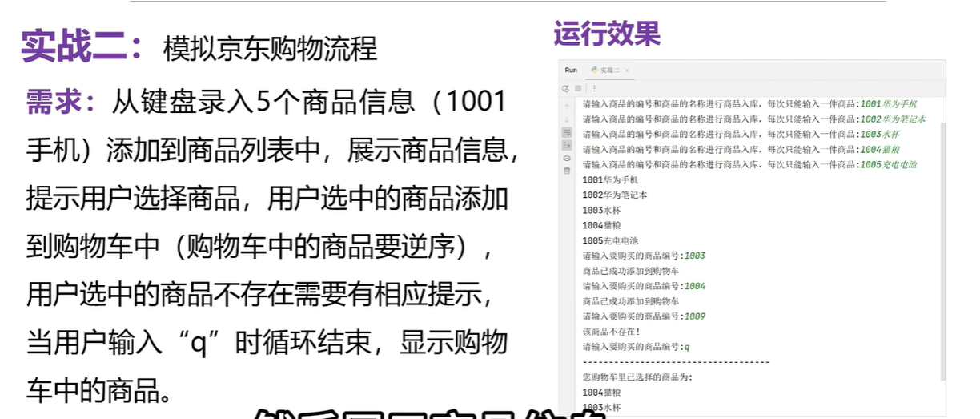This screenshot has width=980, height=419.
Task: Open the three-dot more actions menu
Action: coord(595,88)
